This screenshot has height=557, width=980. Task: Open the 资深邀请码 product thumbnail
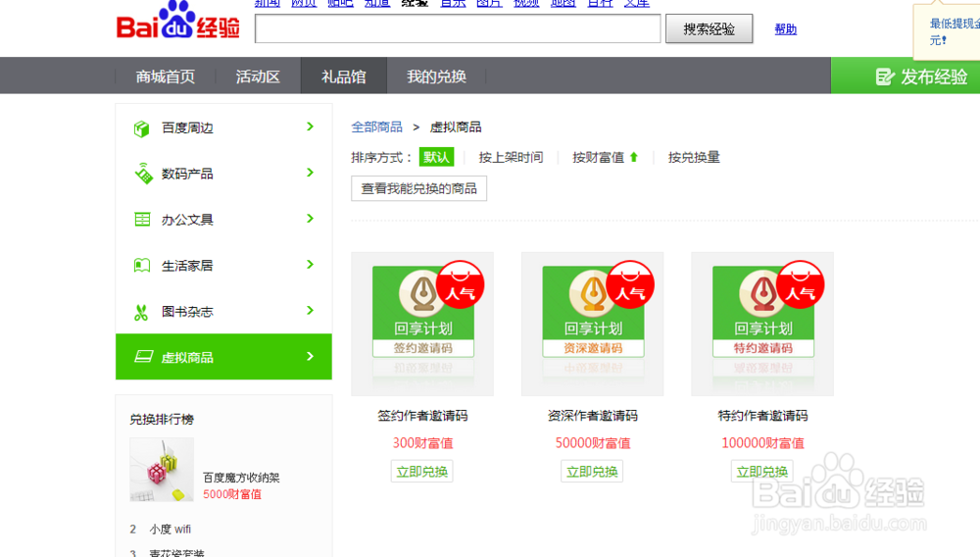click(x=593, y=324)
